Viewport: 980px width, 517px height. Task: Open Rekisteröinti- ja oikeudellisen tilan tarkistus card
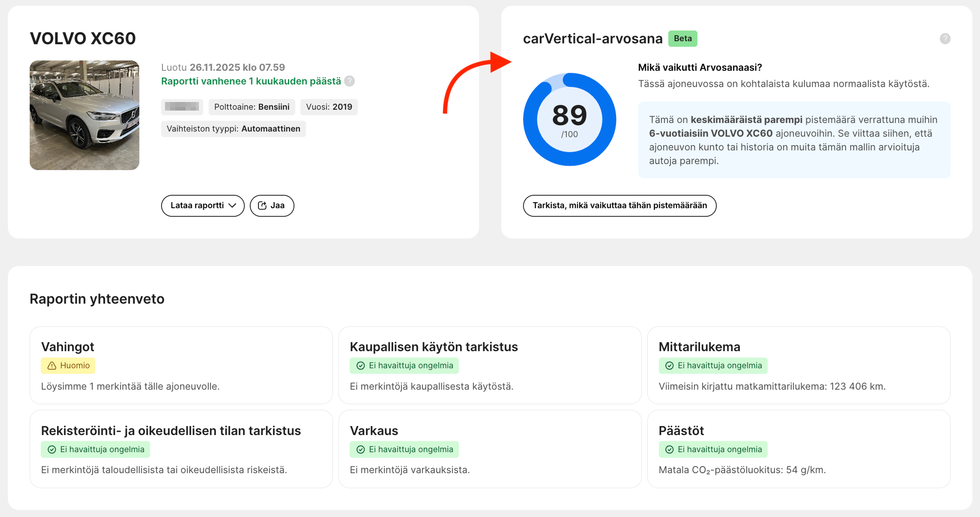tap(181, 449)
